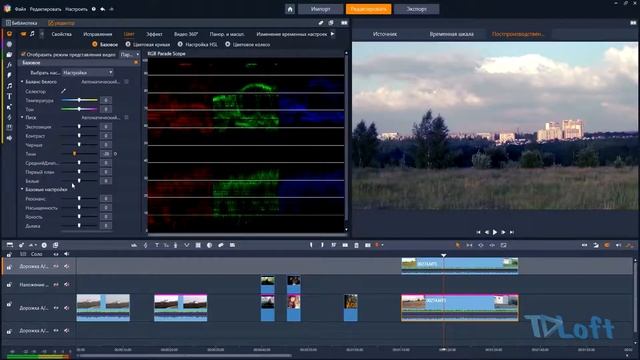
Task: Click Play in the preview player
Action: (495, 232)
